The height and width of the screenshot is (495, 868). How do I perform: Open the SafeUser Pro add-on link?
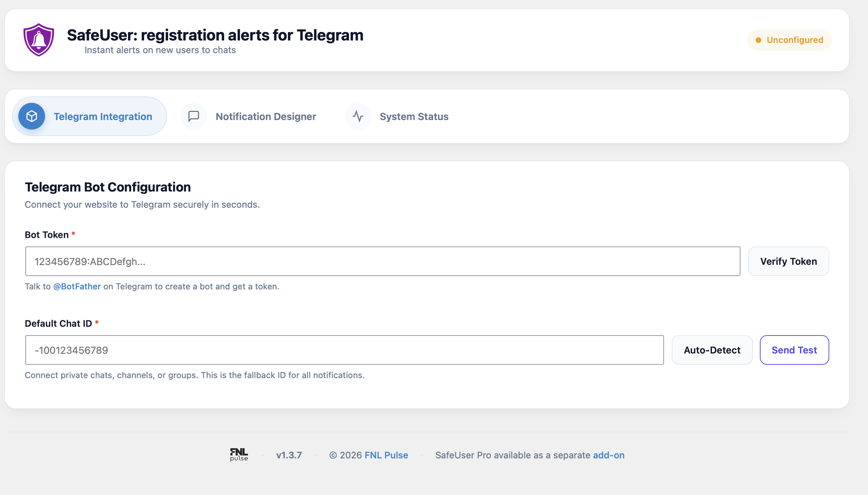point(609,455)
